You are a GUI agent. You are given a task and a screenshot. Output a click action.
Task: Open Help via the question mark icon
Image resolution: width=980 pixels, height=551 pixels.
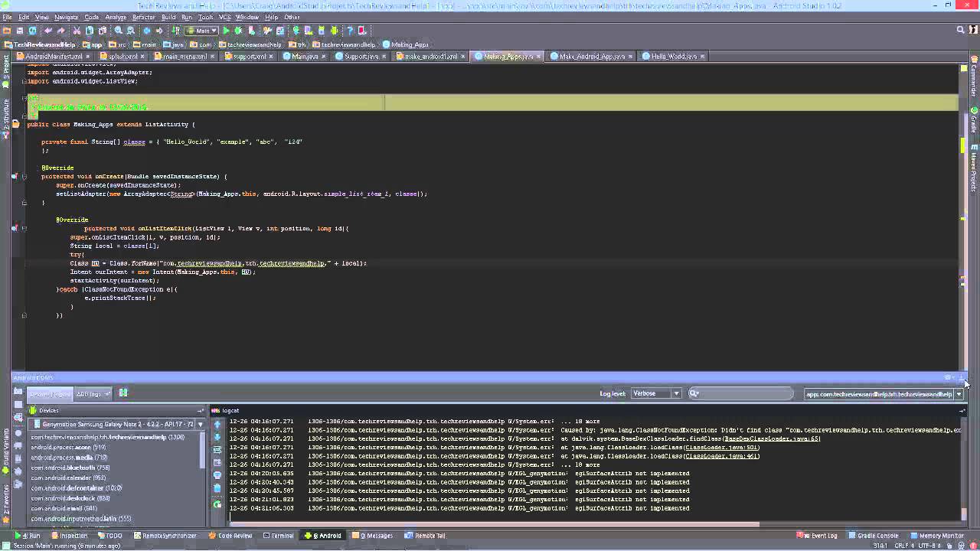coord(350,31)
